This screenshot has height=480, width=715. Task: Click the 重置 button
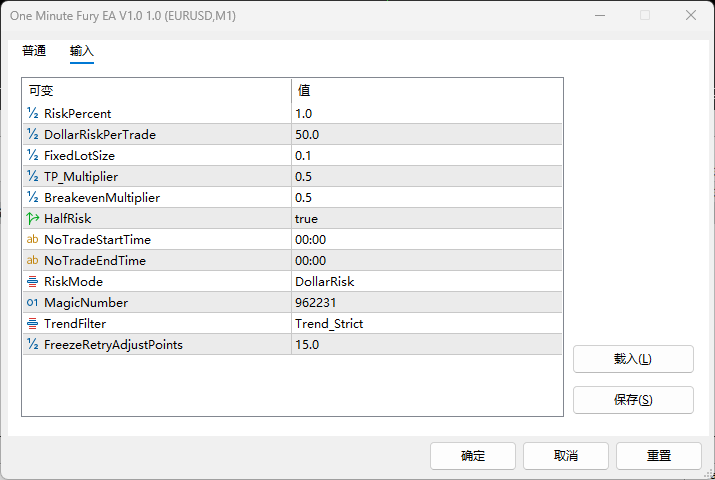[658, 456]
